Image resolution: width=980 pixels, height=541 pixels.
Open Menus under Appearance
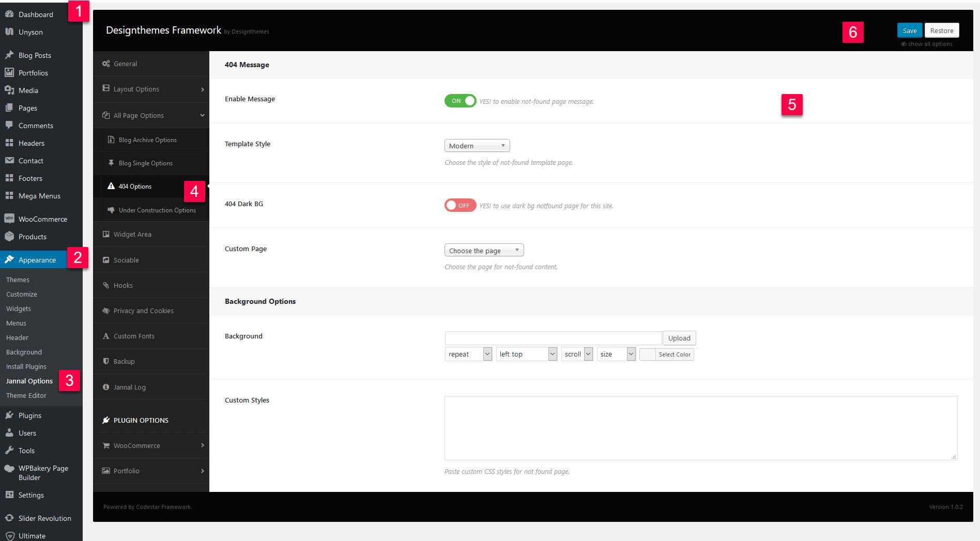pyautogui.click(x=16, y=323)
